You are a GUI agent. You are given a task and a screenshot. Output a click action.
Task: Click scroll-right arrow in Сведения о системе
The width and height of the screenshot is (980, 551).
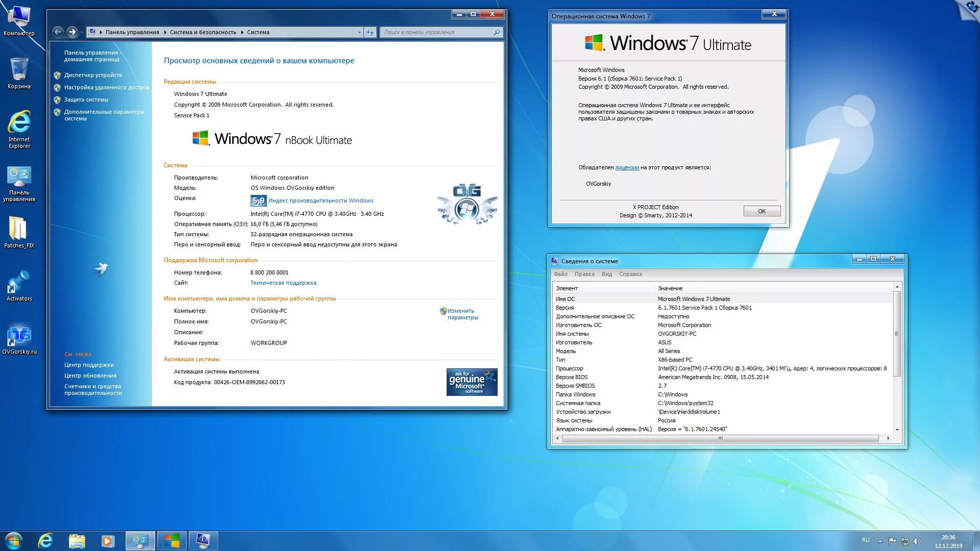point(888,438)
